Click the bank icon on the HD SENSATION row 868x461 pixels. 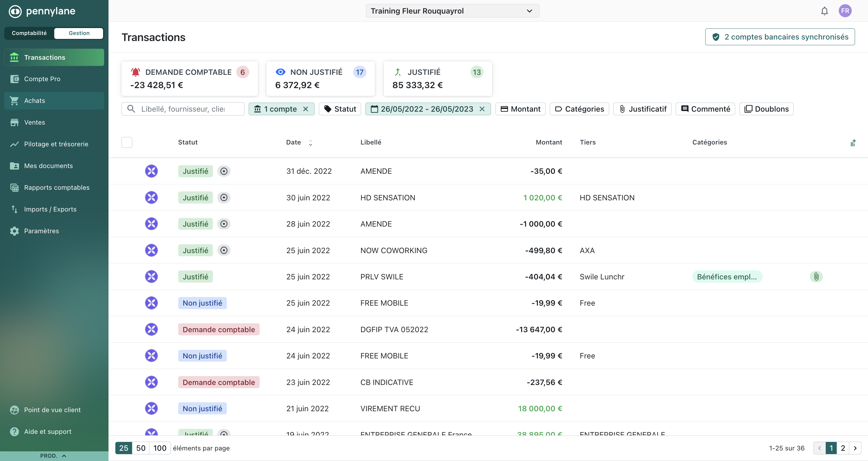tap(151, 197)
